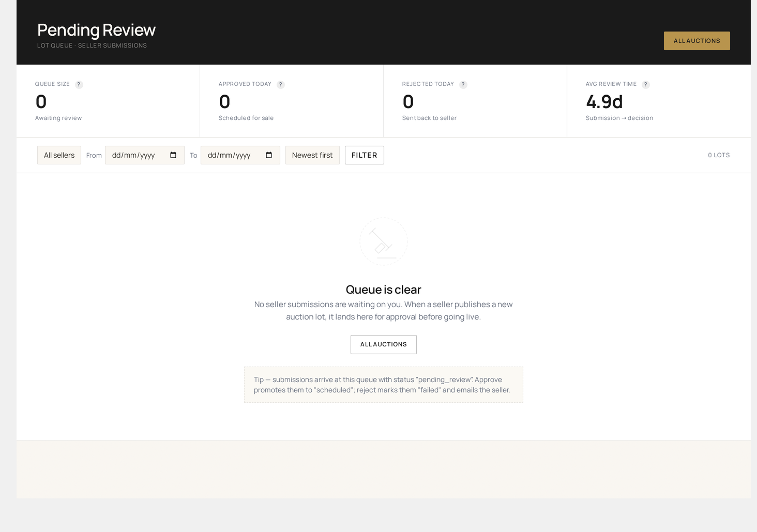Click the Scheduled for sale caption
757x532 pixels.
pyautogui.click(x=246, y=118)
